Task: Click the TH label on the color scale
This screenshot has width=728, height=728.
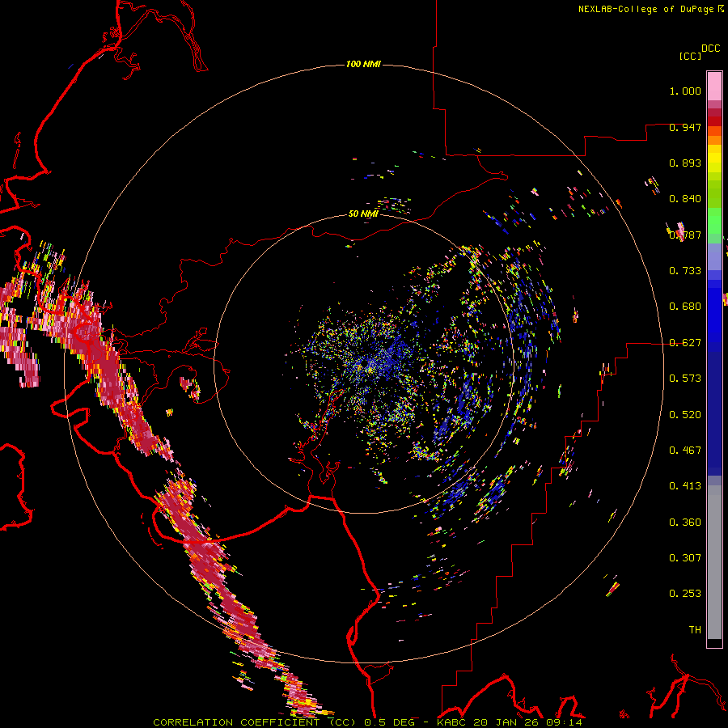Action: click(695, 630)
